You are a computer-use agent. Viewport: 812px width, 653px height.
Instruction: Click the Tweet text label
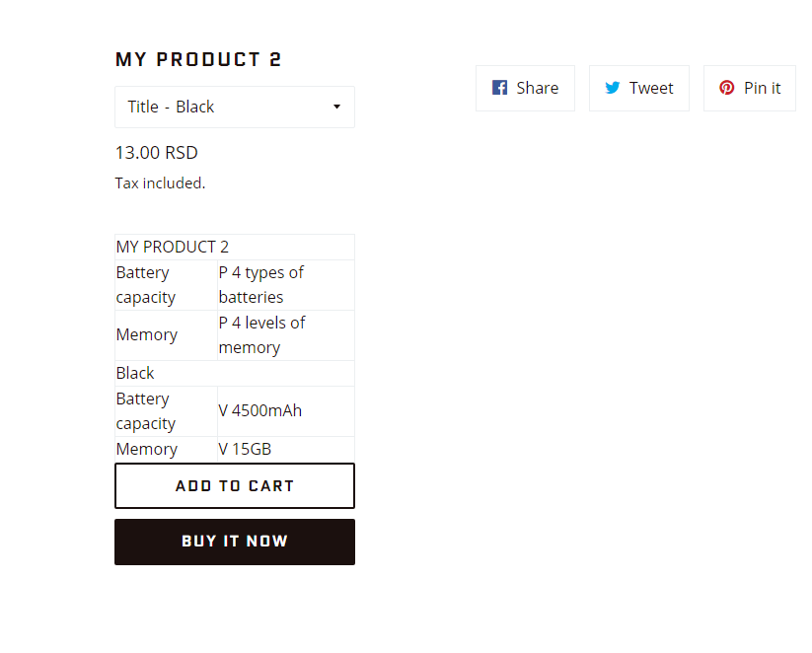pos(651,88)
